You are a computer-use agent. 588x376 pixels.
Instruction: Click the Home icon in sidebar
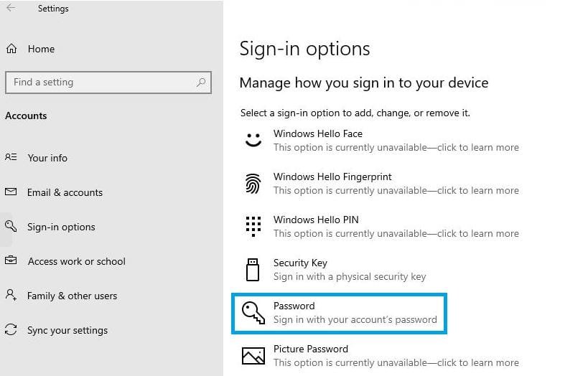tap(11, 49)
